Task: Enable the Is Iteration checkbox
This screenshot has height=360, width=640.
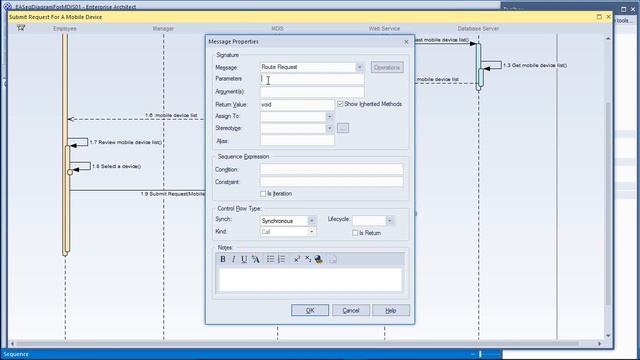Action: coord(263,193)
